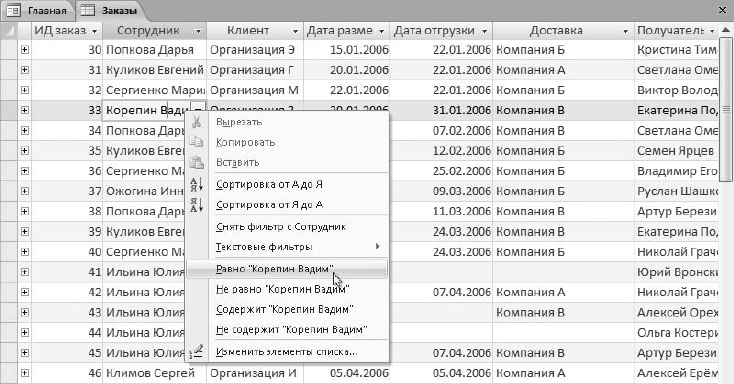Choose Сортировка от А до Я
The image size is (734, 384).
(287, 184)
